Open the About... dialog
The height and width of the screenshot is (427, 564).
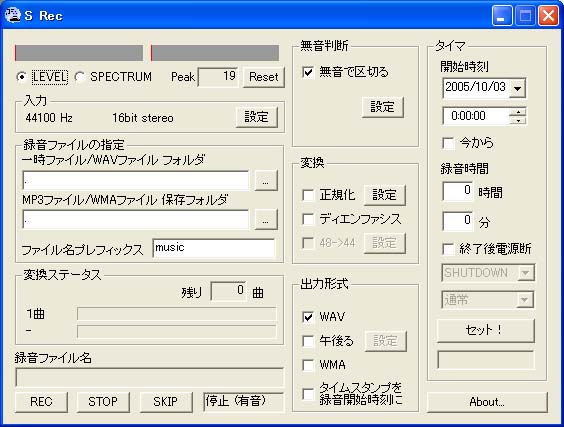pos(487,402)
